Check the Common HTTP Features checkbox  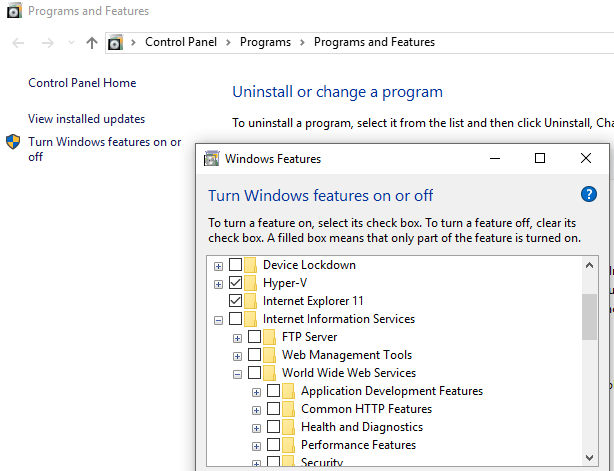[273, 409]
